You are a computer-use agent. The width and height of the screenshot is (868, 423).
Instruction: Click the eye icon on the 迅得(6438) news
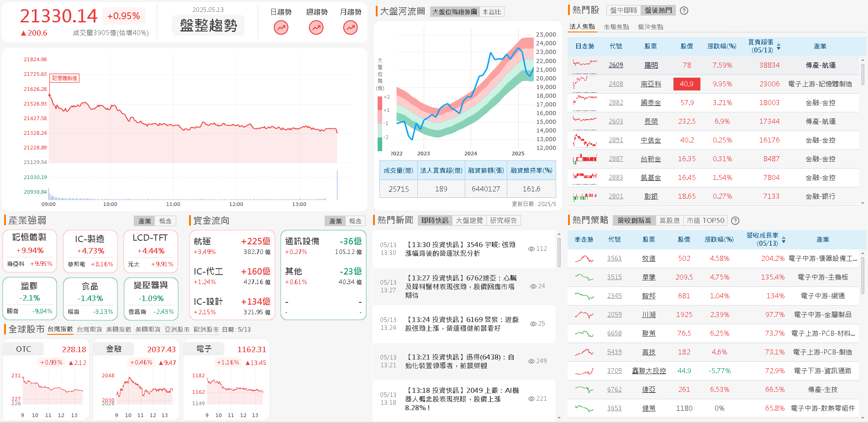click(x=531, y=361)
